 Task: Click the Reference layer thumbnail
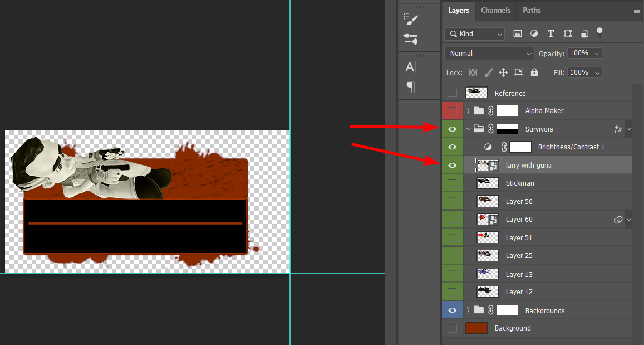point(476,93)
